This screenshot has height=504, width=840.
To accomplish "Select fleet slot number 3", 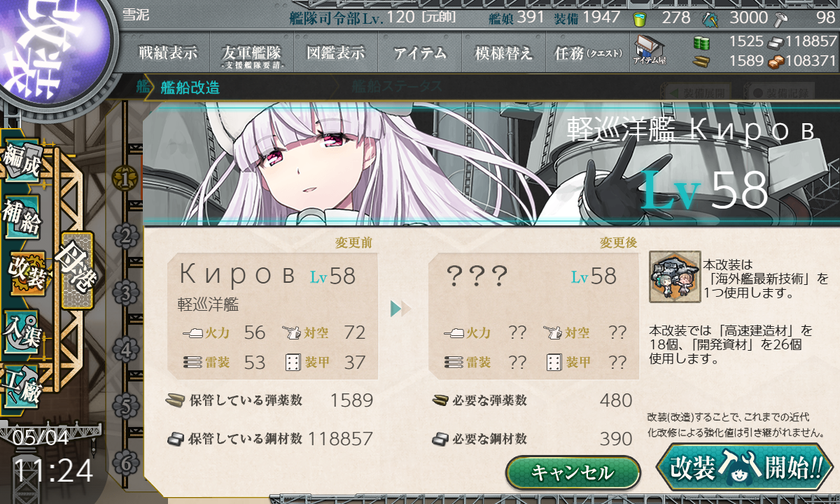I will pyautogui.click(x=125, y=293).
